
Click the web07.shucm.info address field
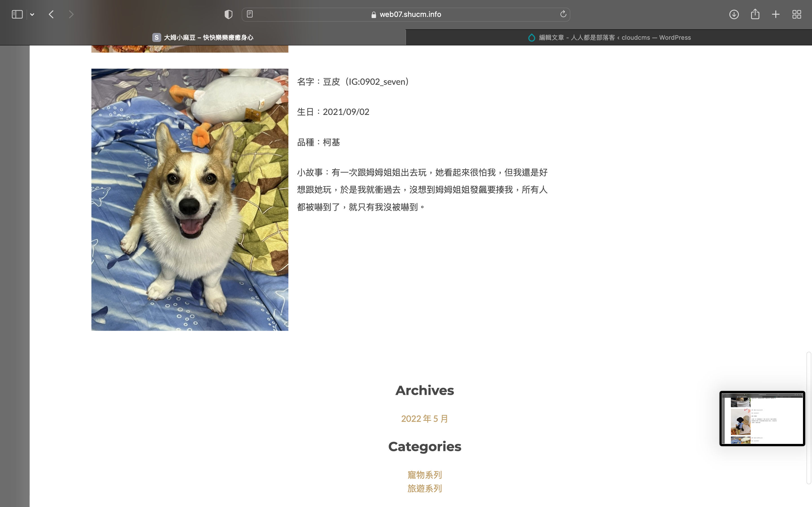coord(410,14)
